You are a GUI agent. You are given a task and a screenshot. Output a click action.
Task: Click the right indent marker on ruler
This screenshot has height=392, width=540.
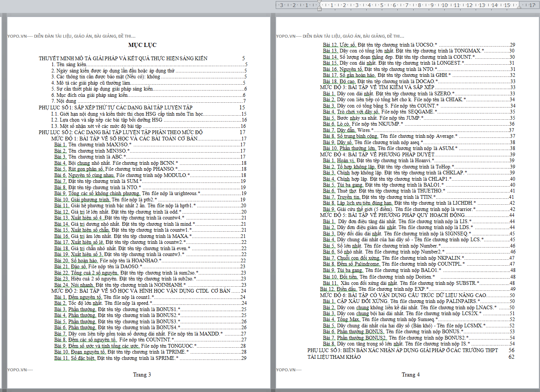(519, 7)
